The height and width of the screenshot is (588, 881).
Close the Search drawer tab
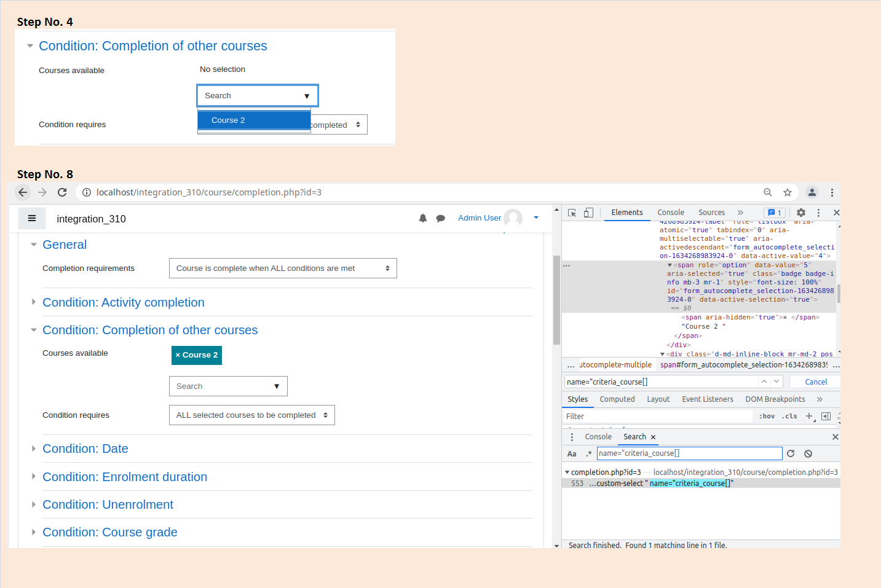tap(653, 437)
